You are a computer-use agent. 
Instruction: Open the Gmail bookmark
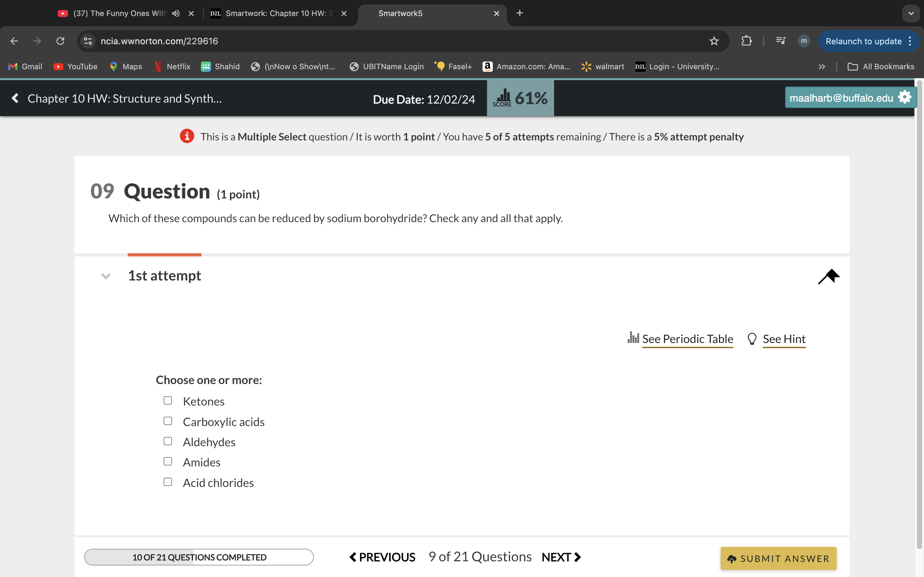point(24,66)
